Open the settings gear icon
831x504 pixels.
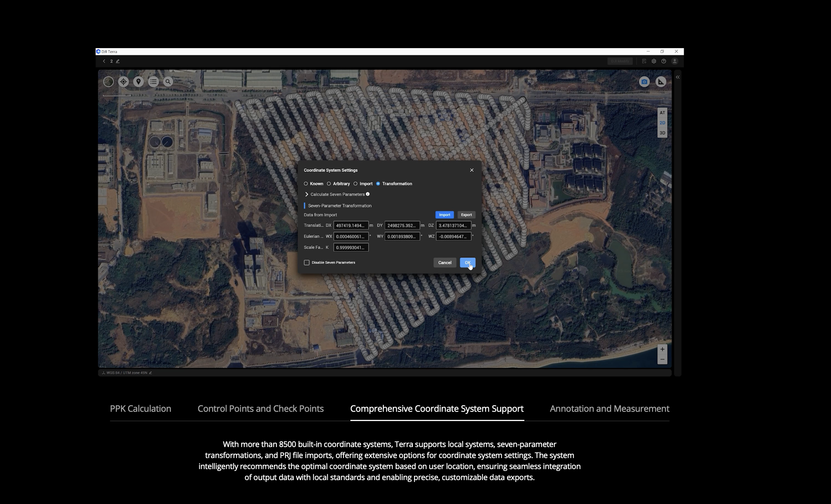coord(654,61)
